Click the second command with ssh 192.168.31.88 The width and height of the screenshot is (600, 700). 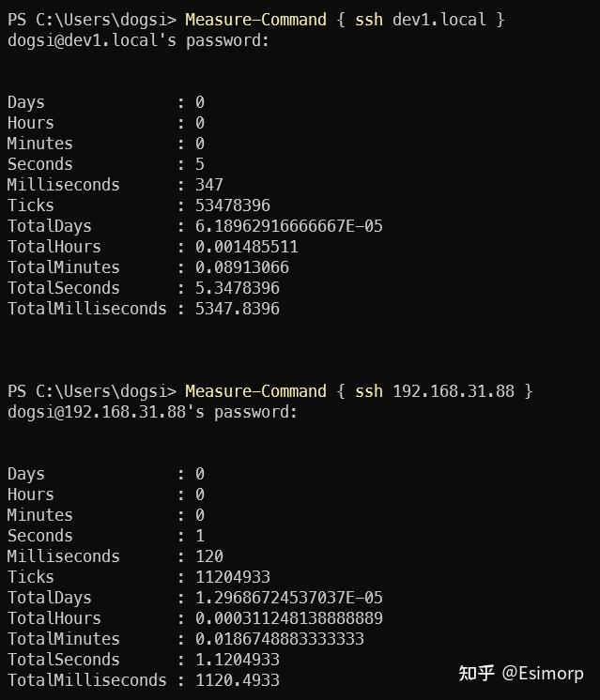(x=359, y=391)
